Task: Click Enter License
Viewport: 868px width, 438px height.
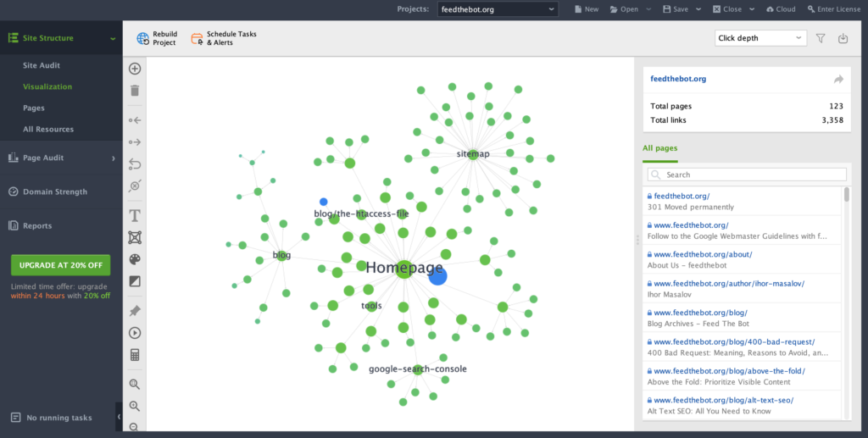Action: [834, 9]
